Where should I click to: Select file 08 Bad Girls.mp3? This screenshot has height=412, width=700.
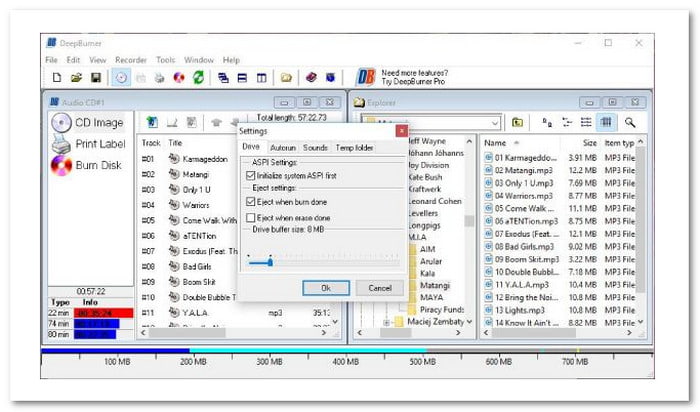[524, 247]
